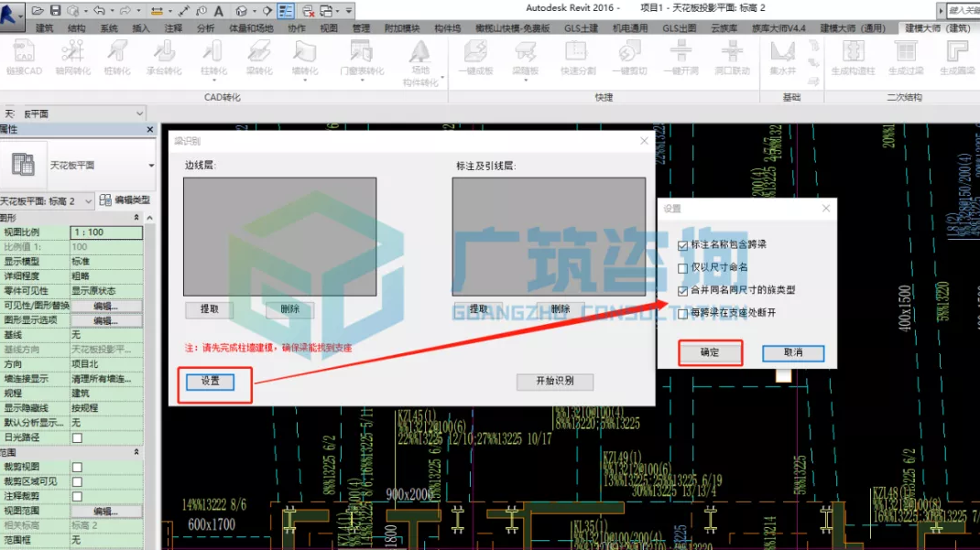Click the Close Hidden Windows icon
The width and height of the screenshot is (980, 550).
(308, 11)
